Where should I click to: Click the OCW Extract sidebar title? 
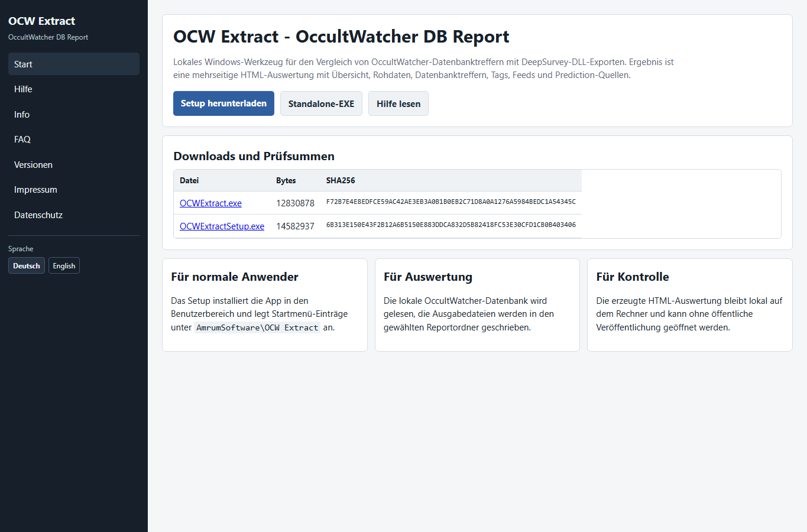point(41,21)
